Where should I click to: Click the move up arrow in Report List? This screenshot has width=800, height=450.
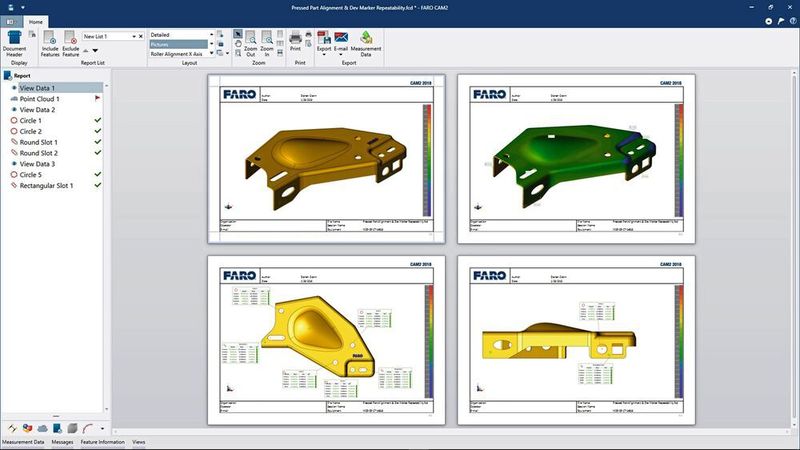(x=86, y=51)
